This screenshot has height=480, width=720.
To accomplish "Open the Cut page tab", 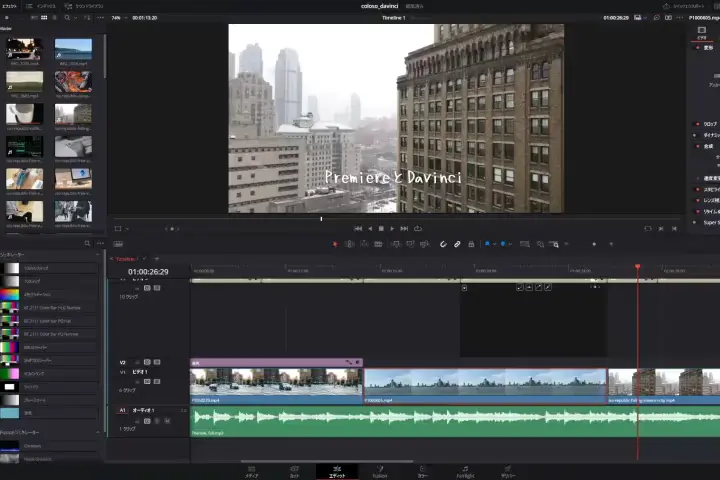I will pyautogui.click(x=294, y=472).
